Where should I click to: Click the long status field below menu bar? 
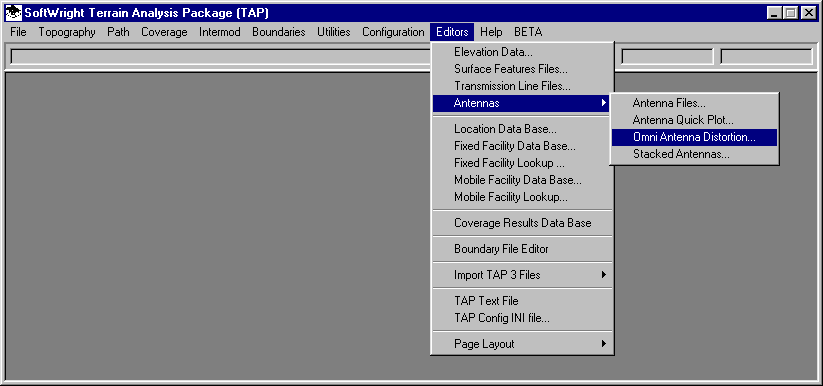point(220,57)
